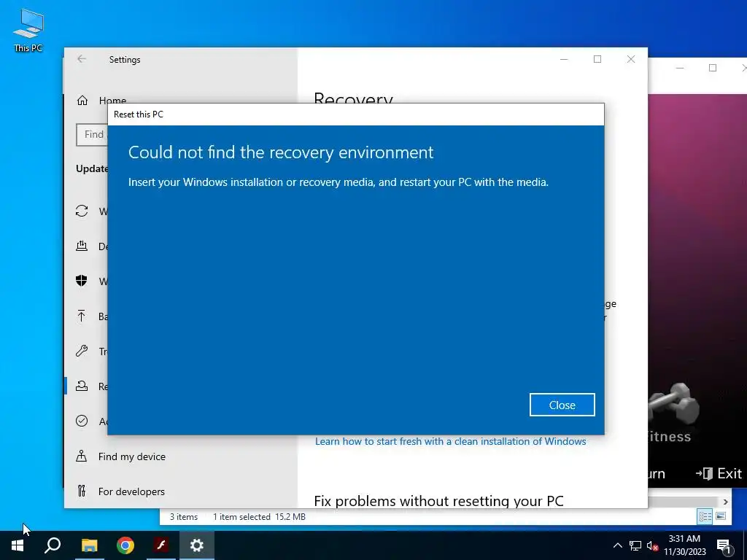
Task: Go back using Settings back arrow
Action: click(x=82, y=59)
